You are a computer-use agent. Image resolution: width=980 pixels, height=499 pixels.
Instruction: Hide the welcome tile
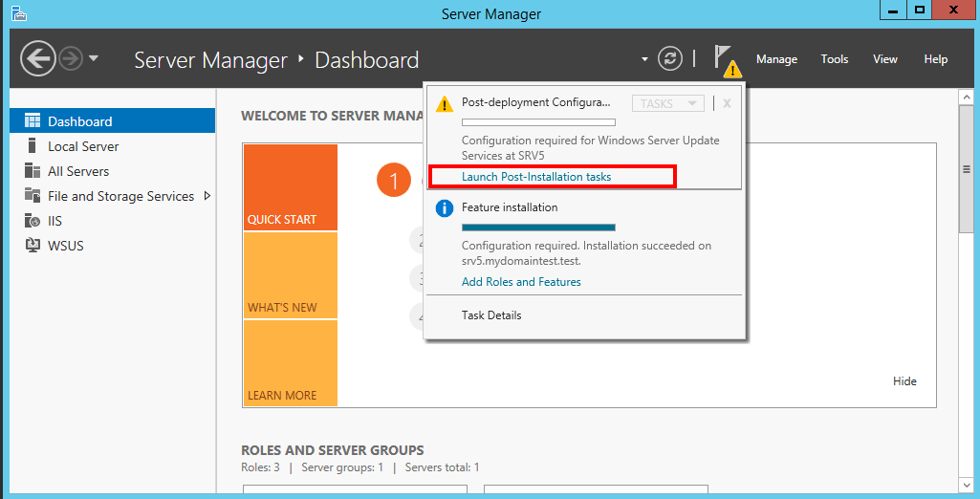904,381
